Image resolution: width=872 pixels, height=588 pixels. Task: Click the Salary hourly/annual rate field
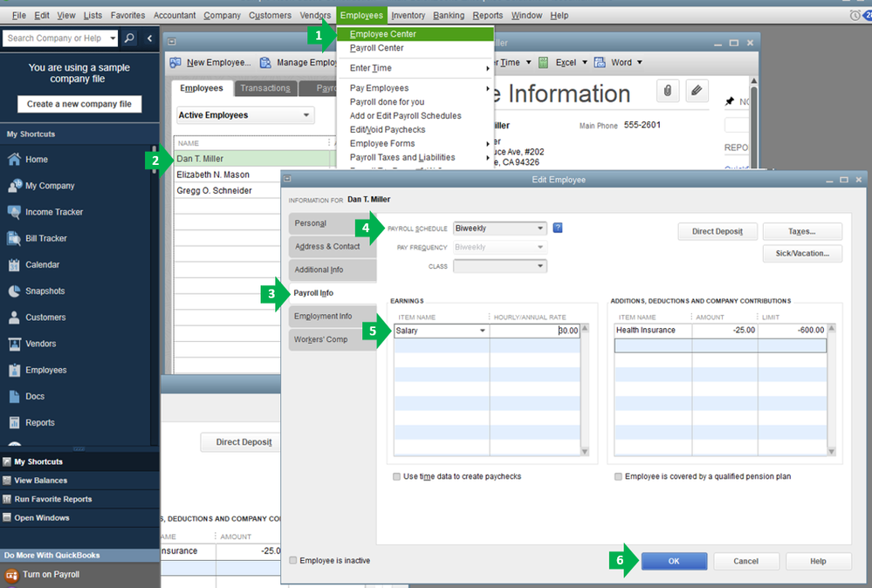[534, 330]
